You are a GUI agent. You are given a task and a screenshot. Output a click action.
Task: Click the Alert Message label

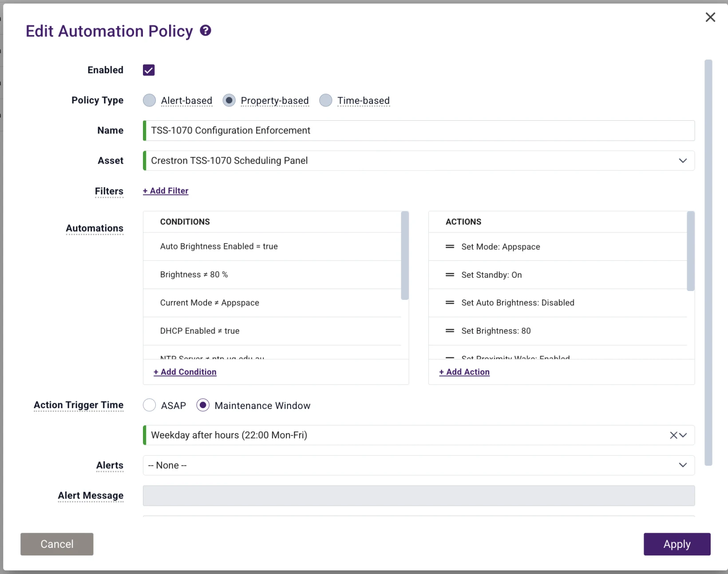(91, 495)
